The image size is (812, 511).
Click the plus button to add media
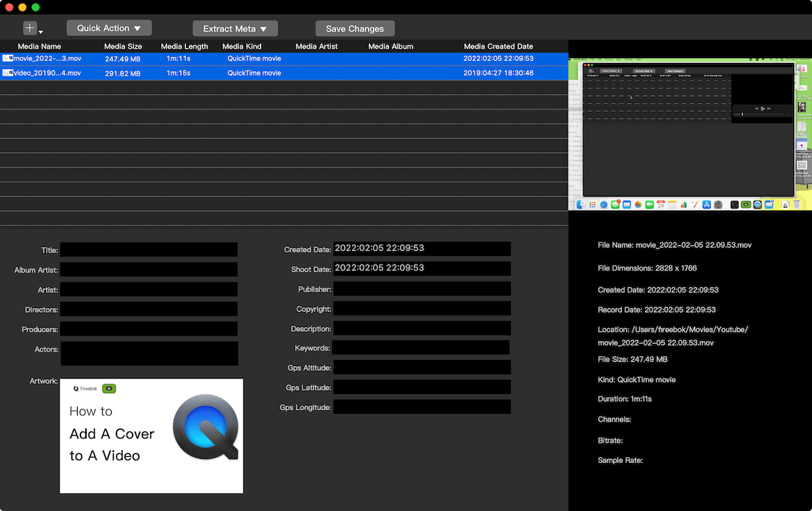tap(30, 28)
